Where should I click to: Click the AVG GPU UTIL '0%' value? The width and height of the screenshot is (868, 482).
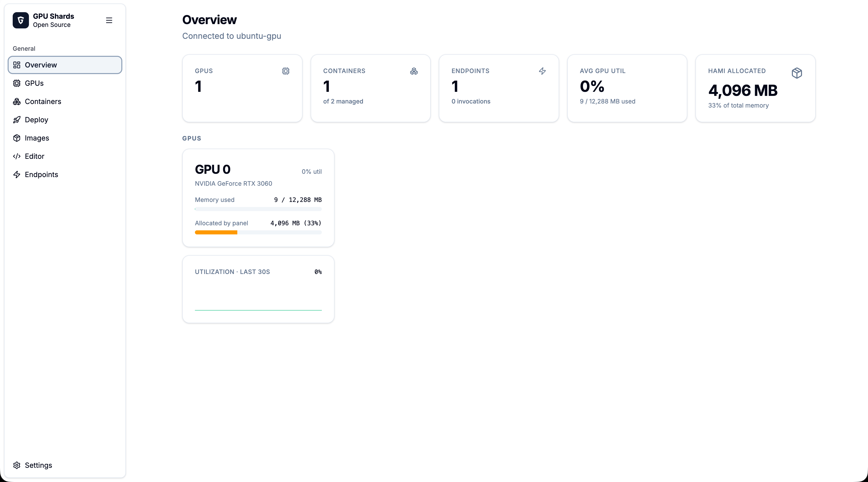[592, 86]
